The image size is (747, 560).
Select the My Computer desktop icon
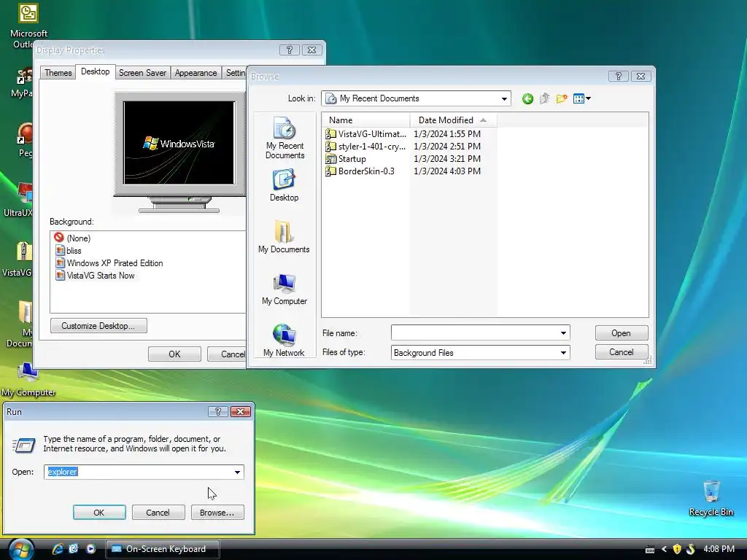(x=28, y=380)
